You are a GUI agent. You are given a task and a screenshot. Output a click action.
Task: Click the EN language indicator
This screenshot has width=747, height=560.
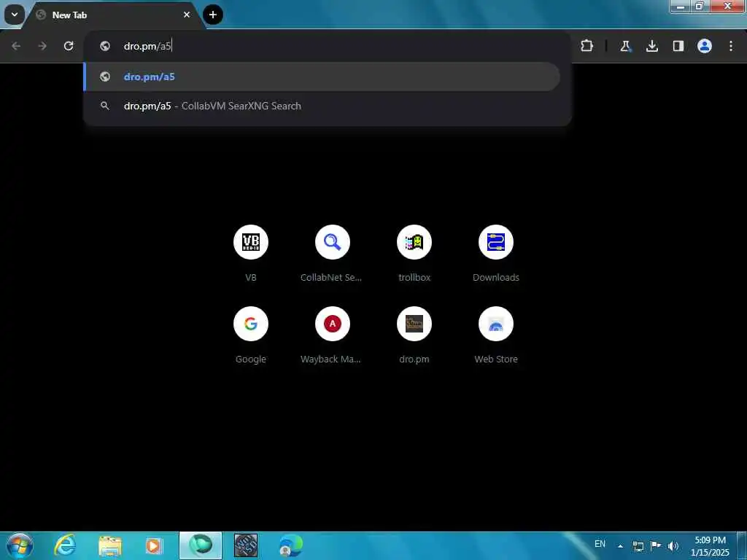coord(600,544)
